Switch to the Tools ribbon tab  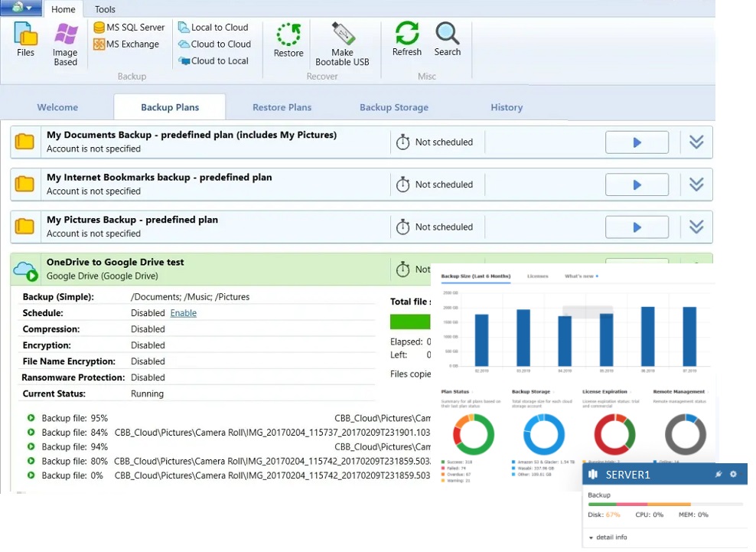(x=105, y=9)
